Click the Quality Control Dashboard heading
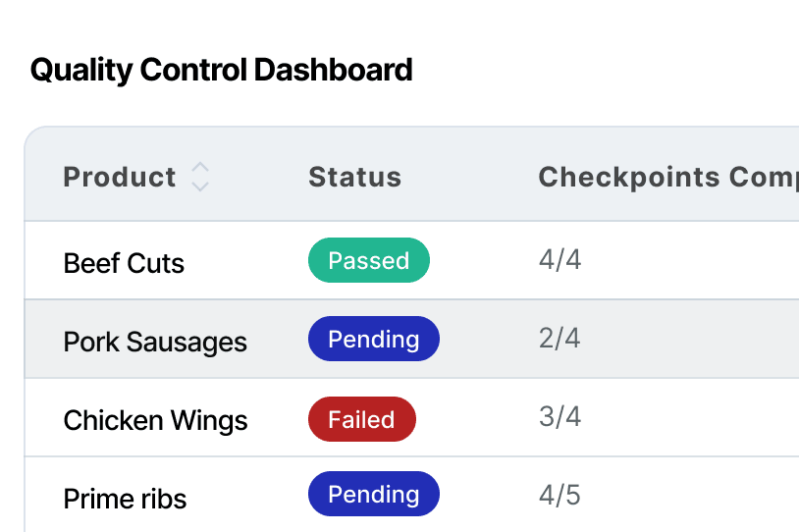Screen dimensions: 799x532 click(221, 71)
